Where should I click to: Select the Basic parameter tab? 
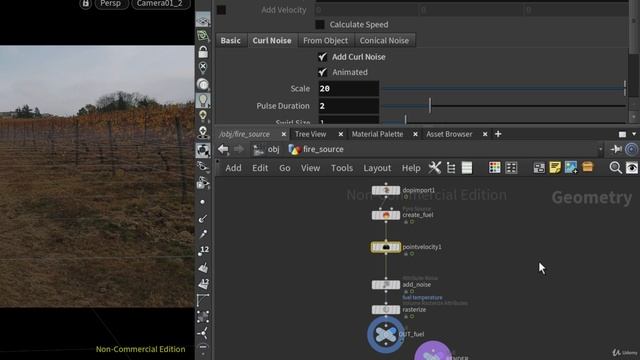[x=231, y=40]
